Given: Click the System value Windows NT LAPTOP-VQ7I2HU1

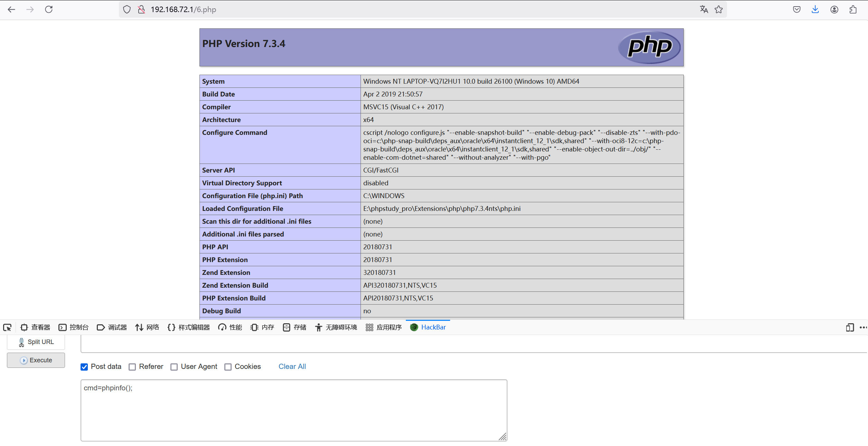Looking at the screenshot, I should click(x=471, y=81).
